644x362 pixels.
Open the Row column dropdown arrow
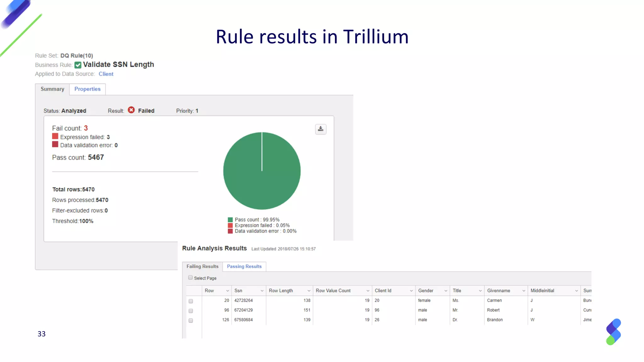[227, 291]
